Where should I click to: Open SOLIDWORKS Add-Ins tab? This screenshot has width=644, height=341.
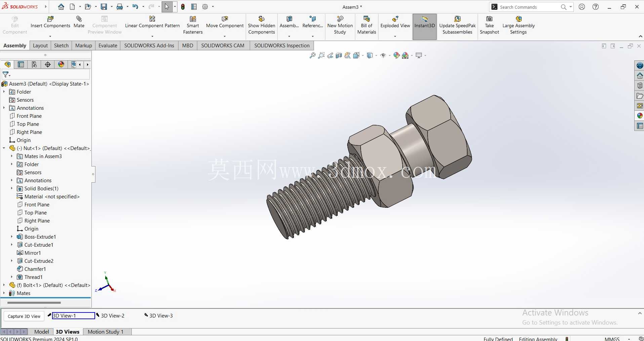click(x=149, y=46)
